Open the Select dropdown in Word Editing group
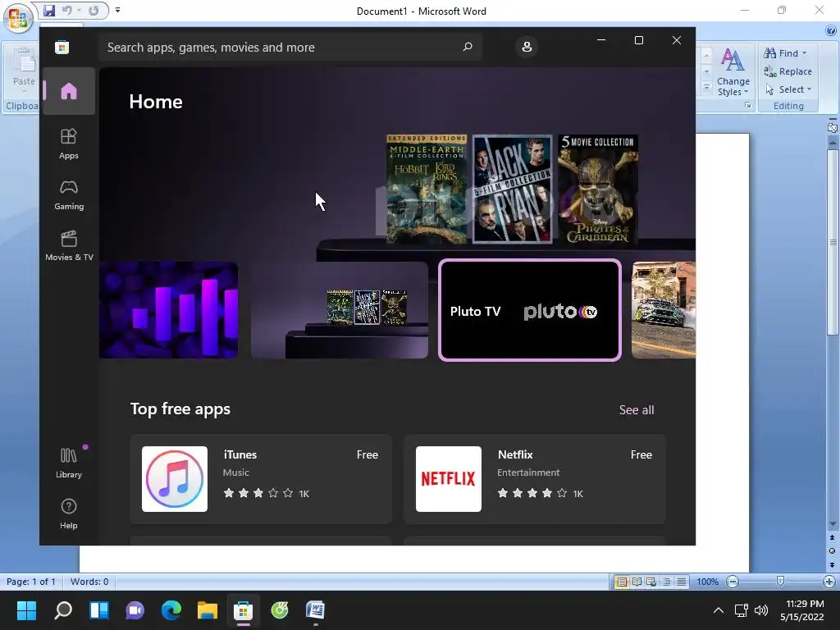 788,89
